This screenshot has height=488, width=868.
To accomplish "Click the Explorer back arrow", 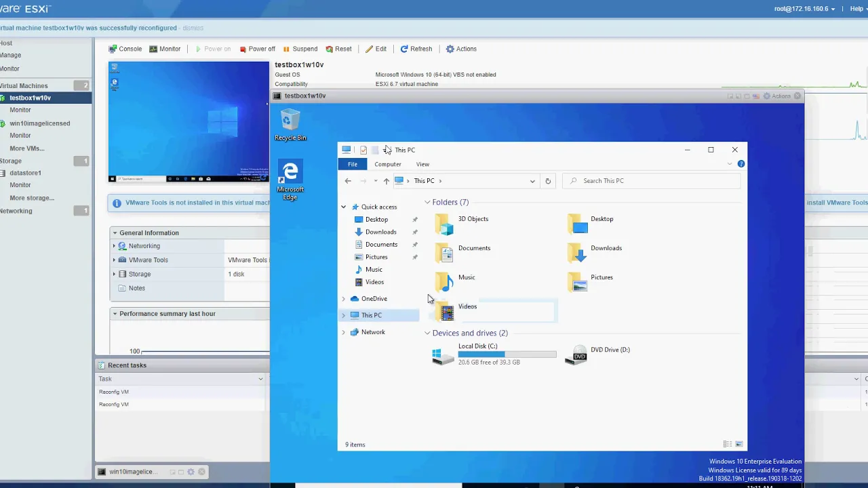I will tap(348, 181).
